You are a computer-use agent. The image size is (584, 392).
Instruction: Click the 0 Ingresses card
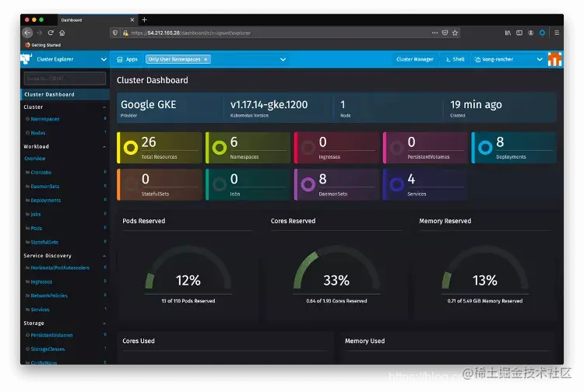[x=336, y=148]
